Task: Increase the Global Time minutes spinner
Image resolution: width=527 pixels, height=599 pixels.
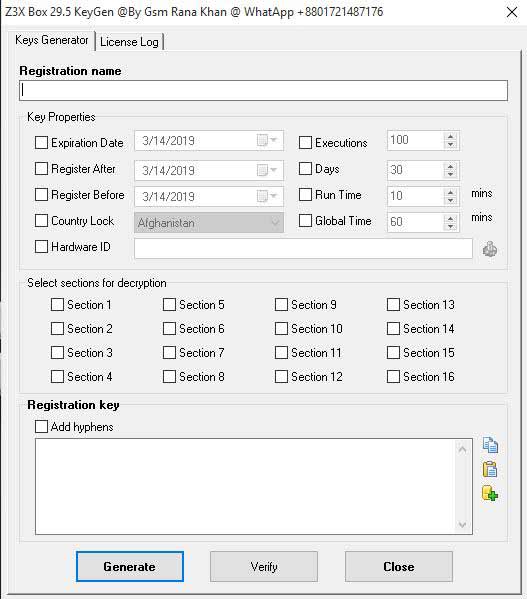Action: pos(451,218)
